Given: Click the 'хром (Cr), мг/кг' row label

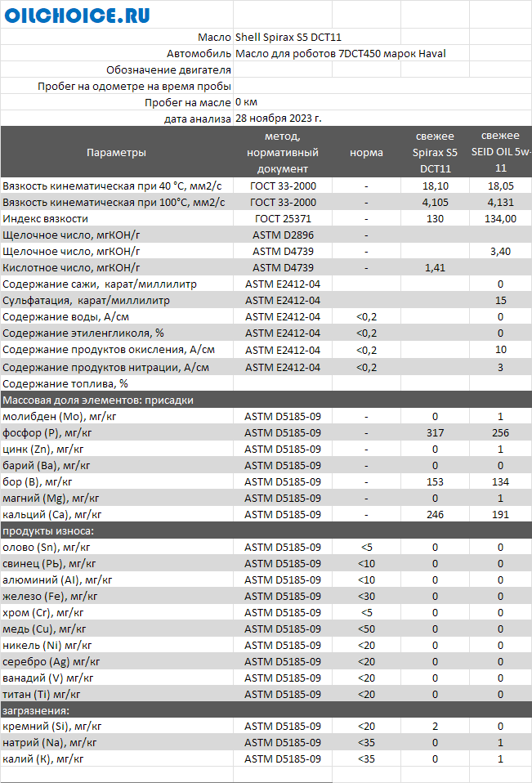Looking at the screenshot, I should (43, 613).
